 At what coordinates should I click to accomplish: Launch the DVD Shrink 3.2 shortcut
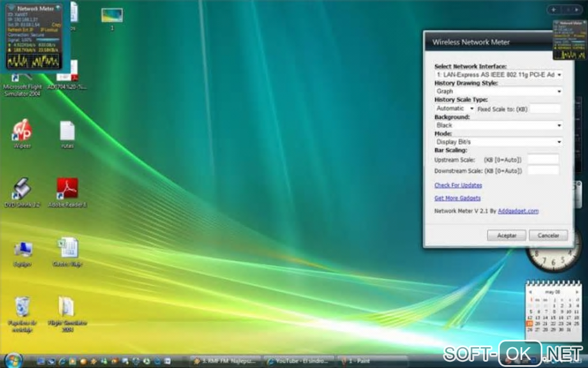(22, 192)
